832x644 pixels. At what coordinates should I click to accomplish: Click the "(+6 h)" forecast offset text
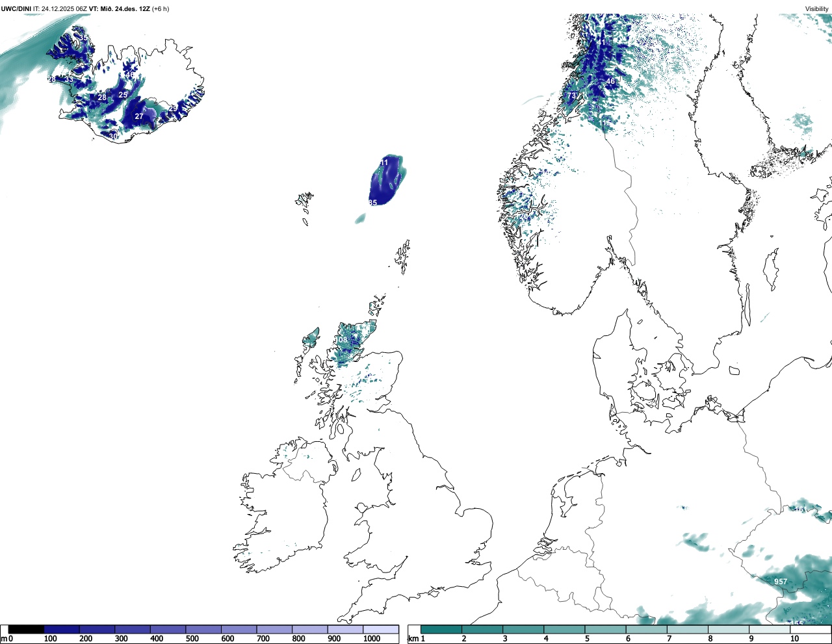click(x=161, y=9)
